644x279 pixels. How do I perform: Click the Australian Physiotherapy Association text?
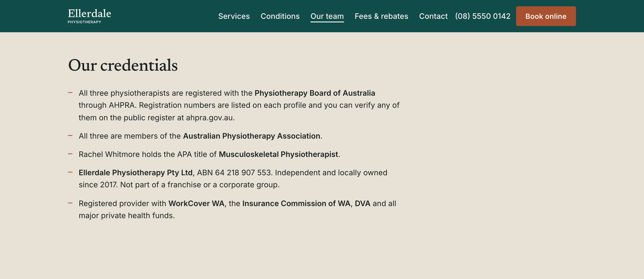[252, 136]
